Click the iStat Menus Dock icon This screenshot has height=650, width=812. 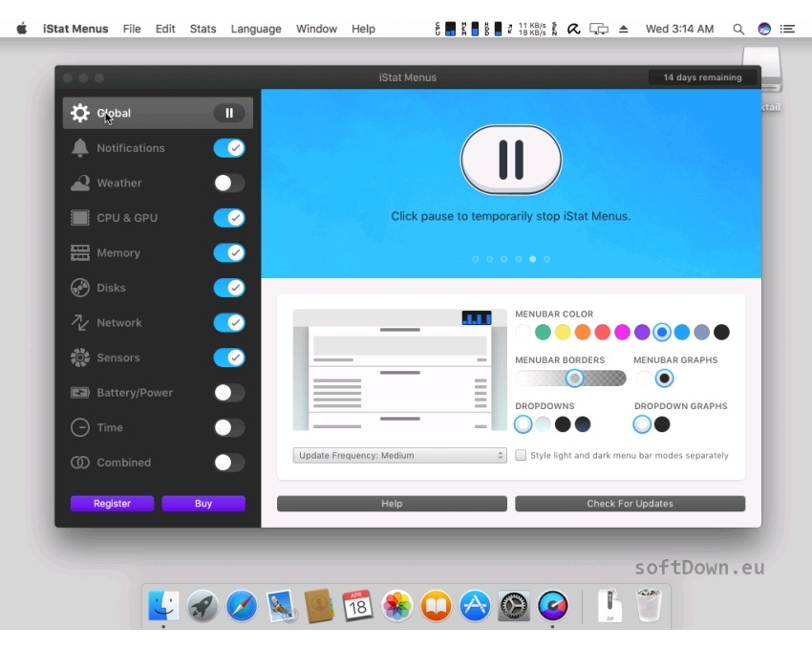click(x=552, y=605)
